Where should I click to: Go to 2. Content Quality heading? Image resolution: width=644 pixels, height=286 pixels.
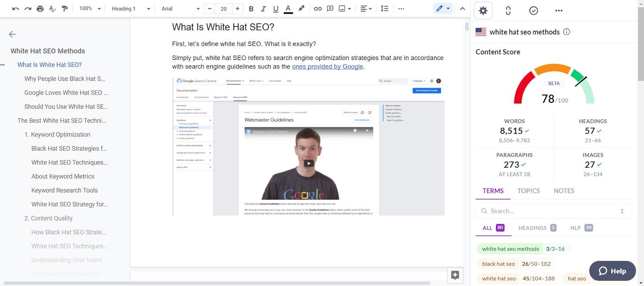(x=48, y=218)
